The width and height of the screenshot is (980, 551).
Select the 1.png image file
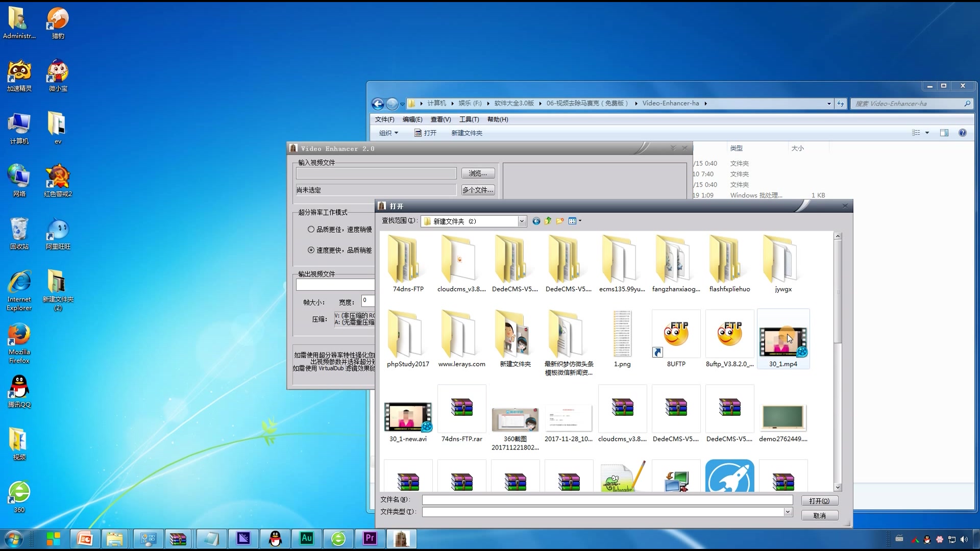point(622,339)
